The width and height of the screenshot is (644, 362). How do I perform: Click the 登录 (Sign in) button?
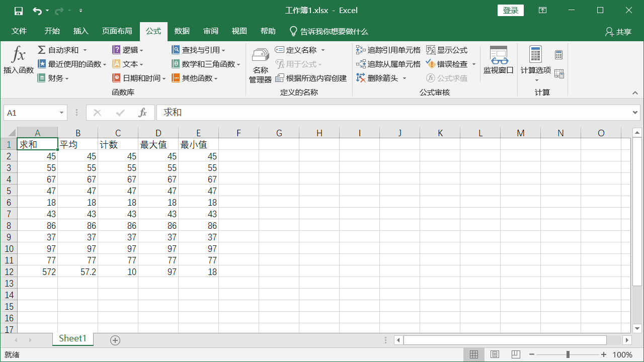(510, 11)
